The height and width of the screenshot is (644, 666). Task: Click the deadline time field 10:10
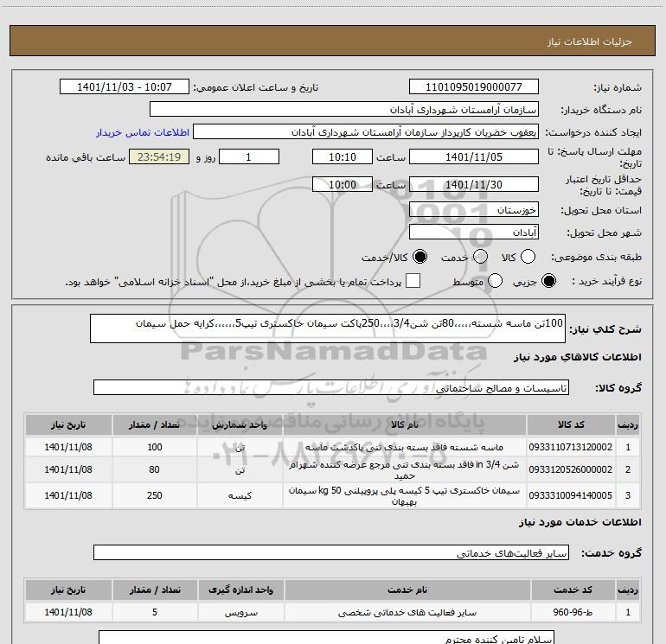tap(343, 157)
